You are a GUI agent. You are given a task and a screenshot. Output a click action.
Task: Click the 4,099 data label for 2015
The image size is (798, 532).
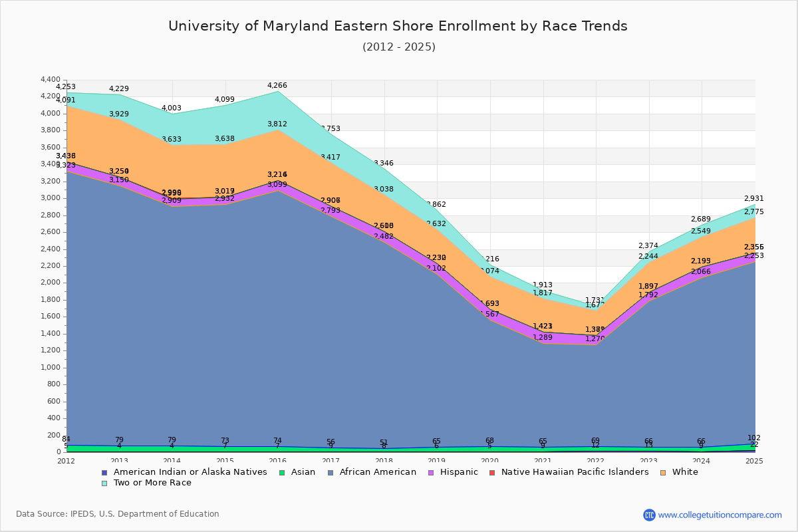(225, 100)
